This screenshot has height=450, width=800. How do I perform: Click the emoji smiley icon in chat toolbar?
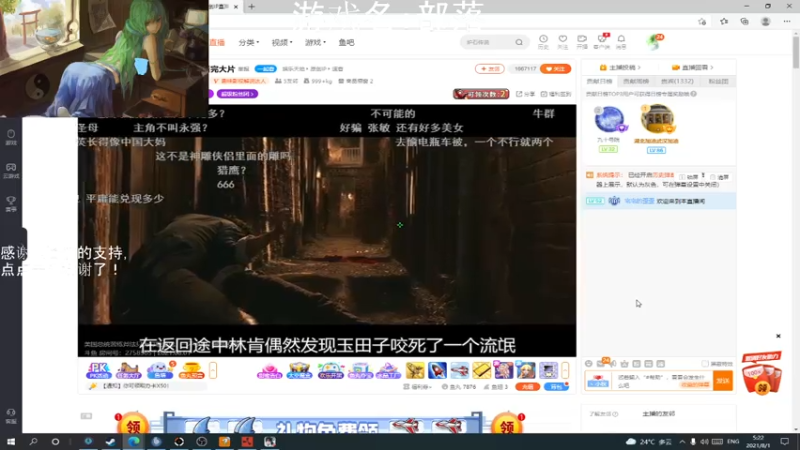pyautogui.click(x=589, y=364)
